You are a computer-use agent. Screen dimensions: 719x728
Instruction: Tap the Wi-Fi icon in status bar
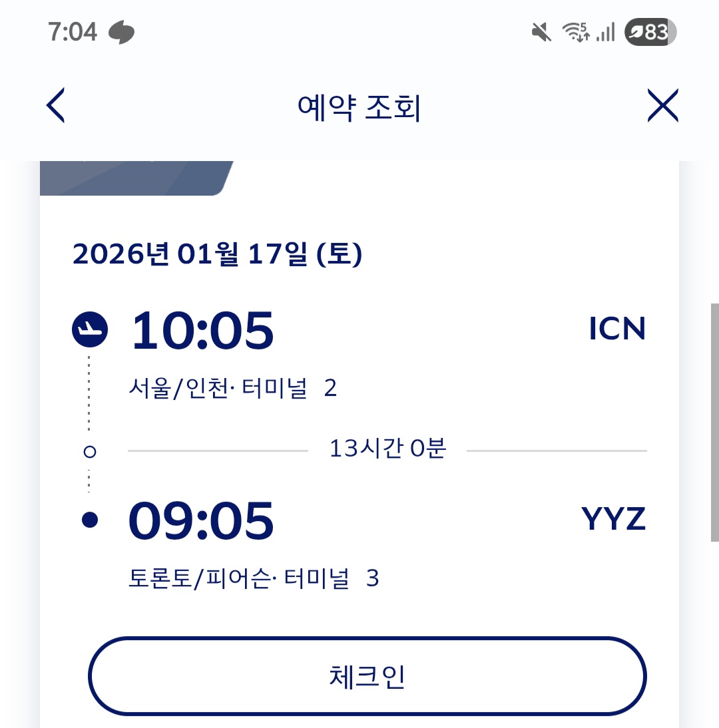pos(576,32)
